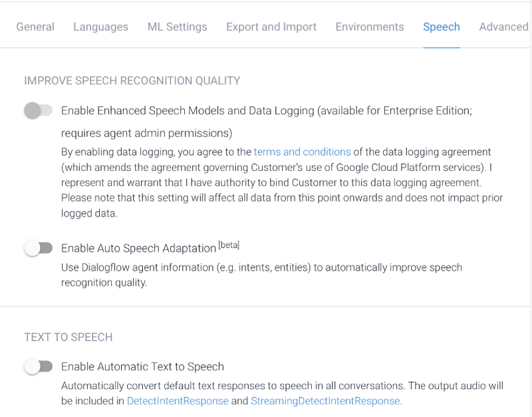Go to the Export and Import tab
Screen dimensions: 532x417
pyautogui.click(x=271, y=27)
